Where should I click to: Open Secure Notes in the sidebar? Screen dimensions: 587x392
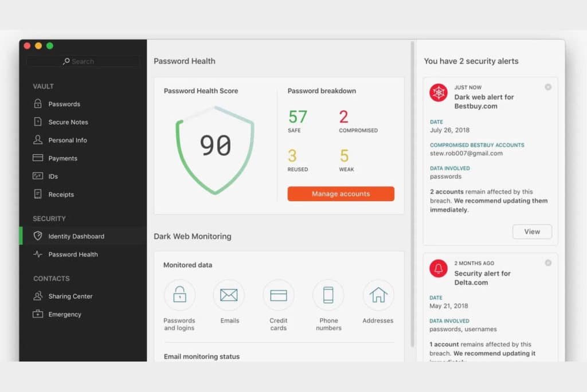[x=68, y=122]
